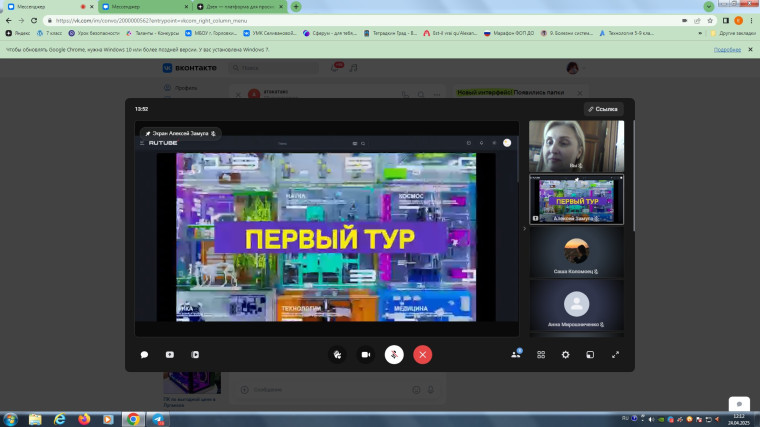Open the VK chat bubble widget
This screenshot has height=427, width=760.
pyautogui.click(x=739, y=403)
